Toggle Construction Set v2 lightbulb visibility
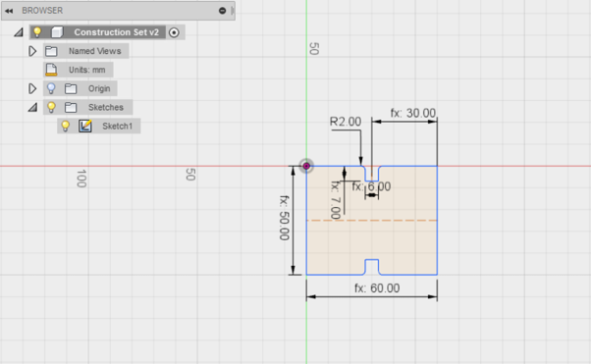The image size is (591, 364). tap(37, 32)
